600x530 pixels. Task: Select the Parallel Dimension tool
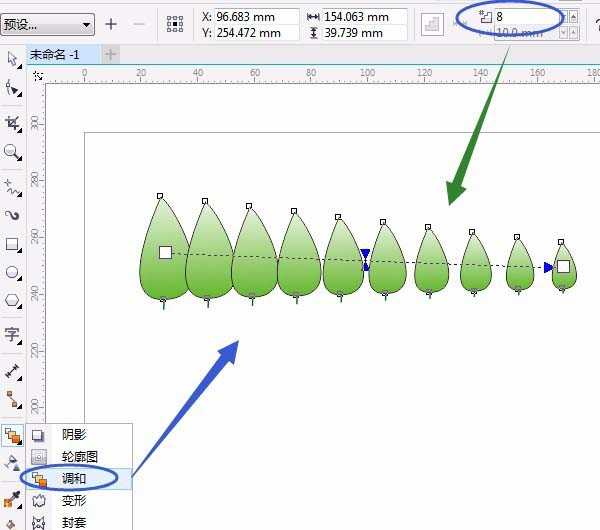click(x=12, y=370)
